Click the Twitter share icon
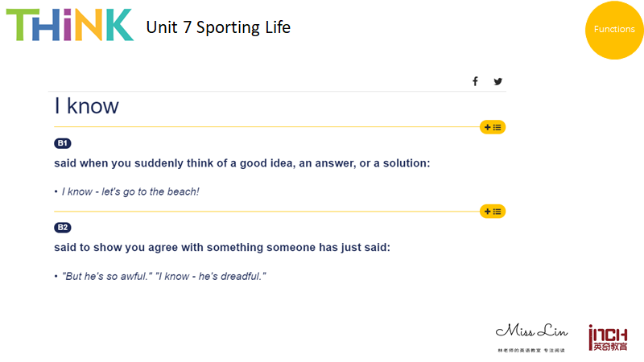The height and width of the screenshot is (362, 644). [497, 81]
